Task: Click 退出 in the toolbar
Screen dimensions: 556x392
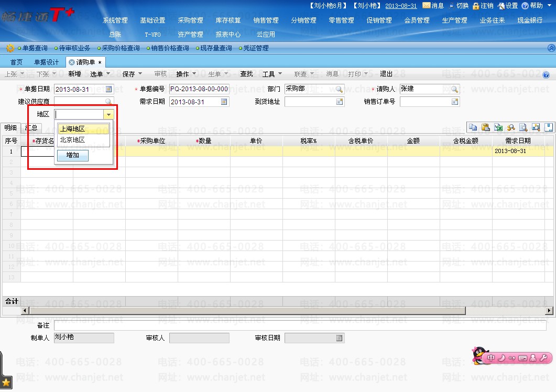Action: click(x=386, y=74)
